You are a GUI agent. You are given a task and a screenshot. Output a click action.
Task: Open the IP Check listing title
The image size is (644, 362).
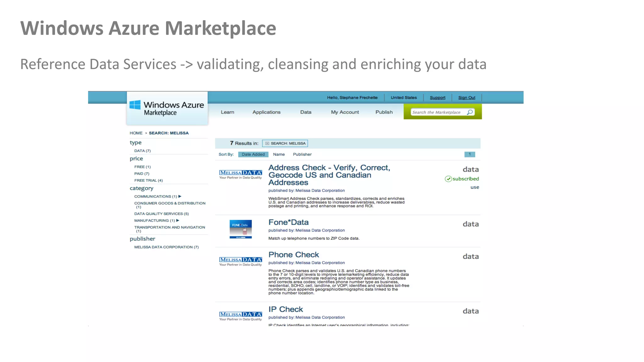(x=286, y=310)
